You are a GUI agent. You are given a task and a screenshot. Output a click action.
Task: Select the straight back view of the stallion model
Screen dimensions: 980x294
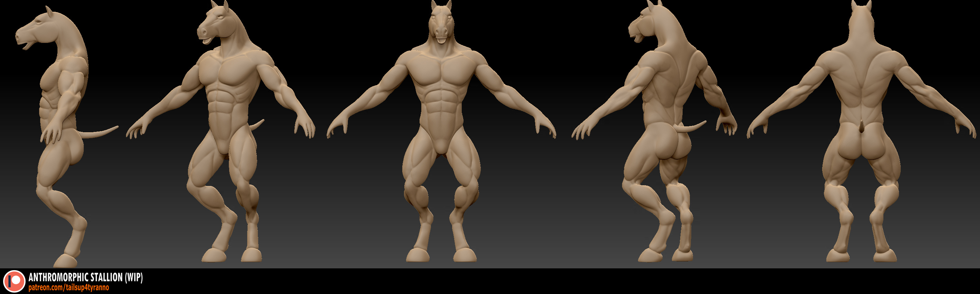click(862, 131)
